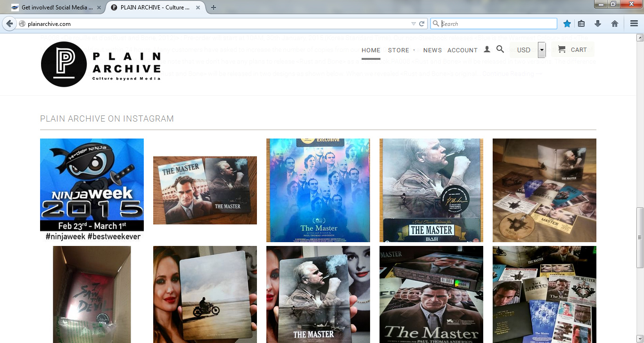Open the motorcycle on beach steelbook photo

pos(205,294)
